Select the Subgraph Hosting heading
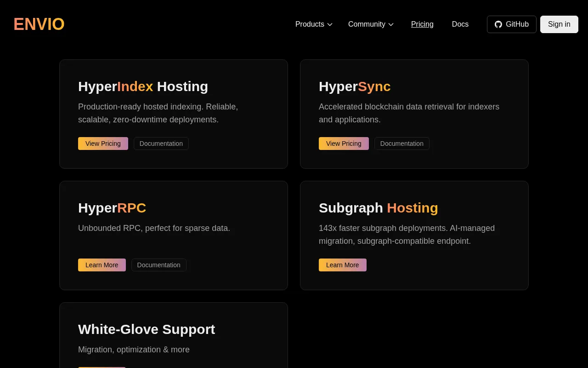This screenshot has height=368, width=588. pos(379,208)
